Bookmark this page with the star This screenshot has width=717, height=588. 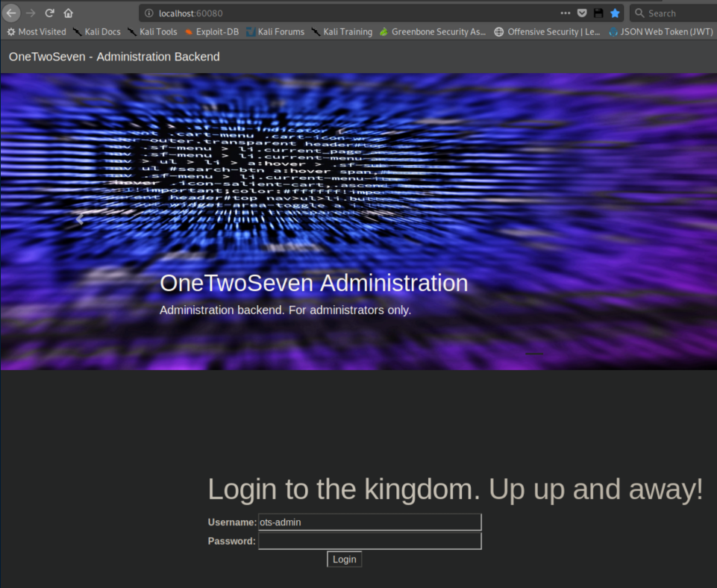pyautogui.click(x=615, y=13)
